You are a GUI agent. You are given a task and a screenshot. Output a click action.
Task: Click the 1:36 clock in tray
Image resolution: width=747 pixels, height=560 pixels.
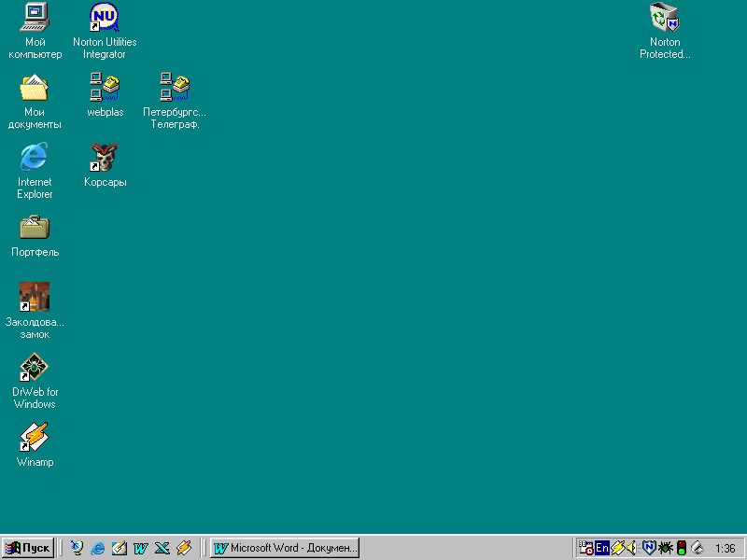coord(725,548)
